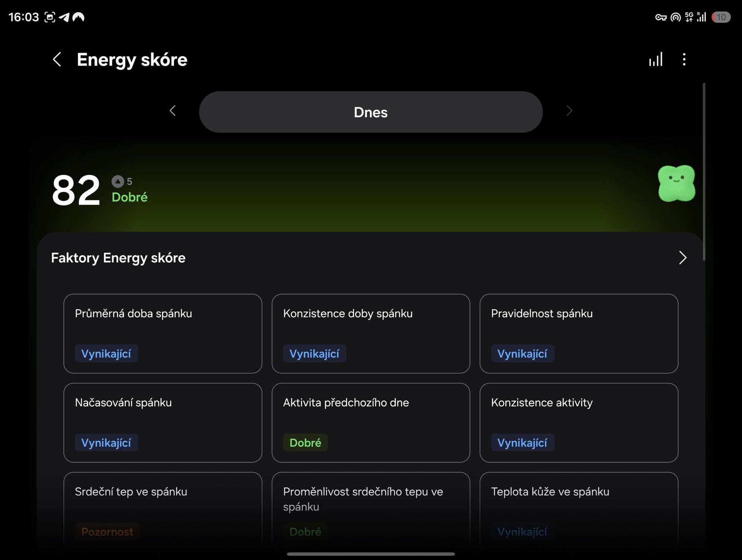Screen dimensions: 742x560
Task: Open the Konzistence doby spánku card
Action: [x=371, y=334]
